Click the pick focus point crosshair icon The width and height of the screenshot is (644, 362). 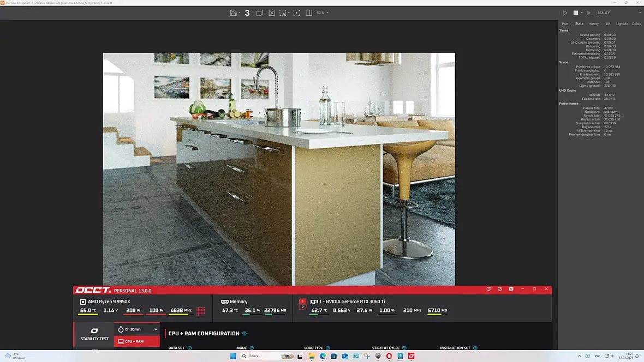click(296, 13)
